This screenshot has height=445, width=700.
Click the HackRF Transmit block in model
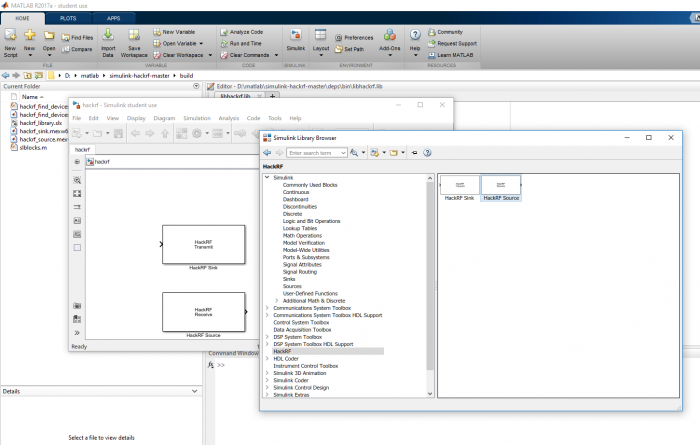(x=204, y=245)
